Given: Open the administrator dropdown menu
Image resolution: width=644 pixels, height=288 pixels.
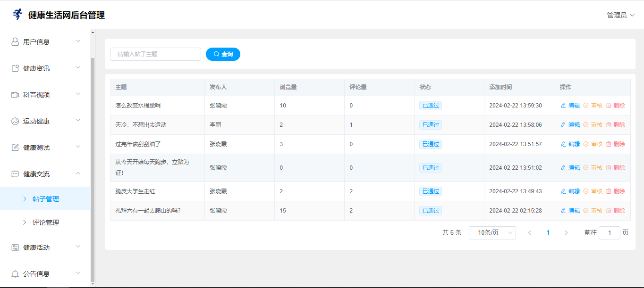Looking at the screenshot, I should [x=620, y=15].
